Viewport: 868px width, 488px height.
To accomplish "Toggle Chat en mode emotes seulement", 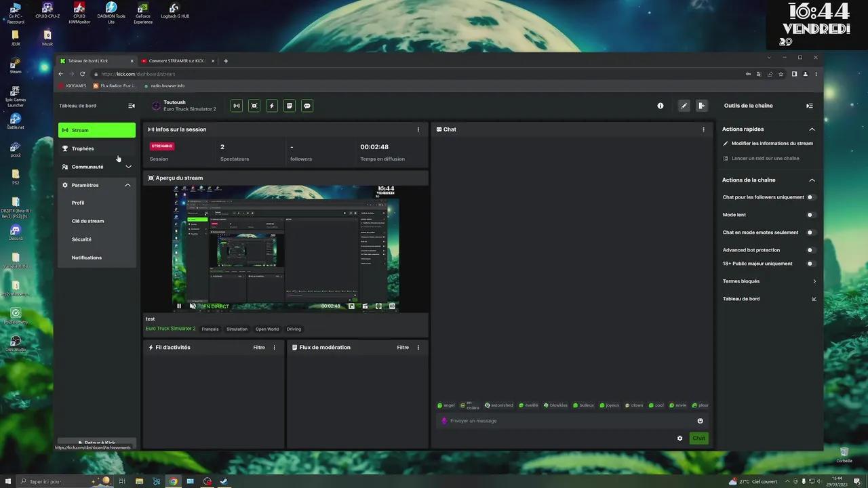I will (810, 232).
